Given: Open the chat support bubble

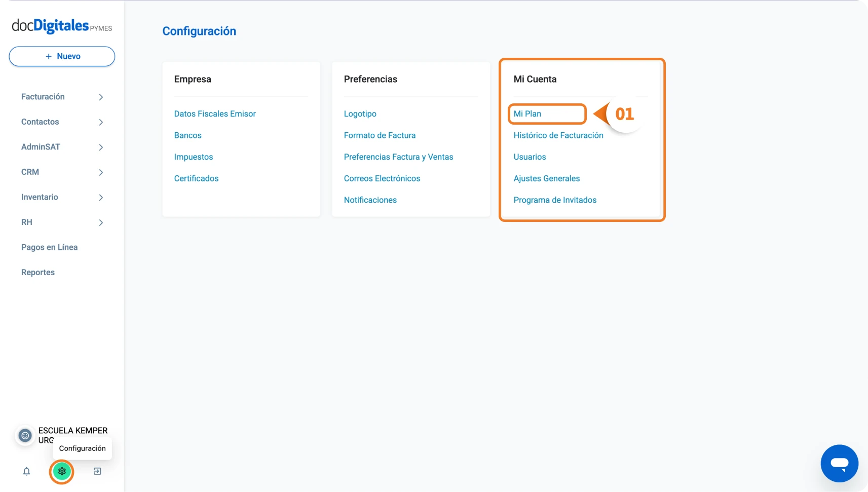Looking at the screenshot, I should pyautogui.click(x=839, y=463).
